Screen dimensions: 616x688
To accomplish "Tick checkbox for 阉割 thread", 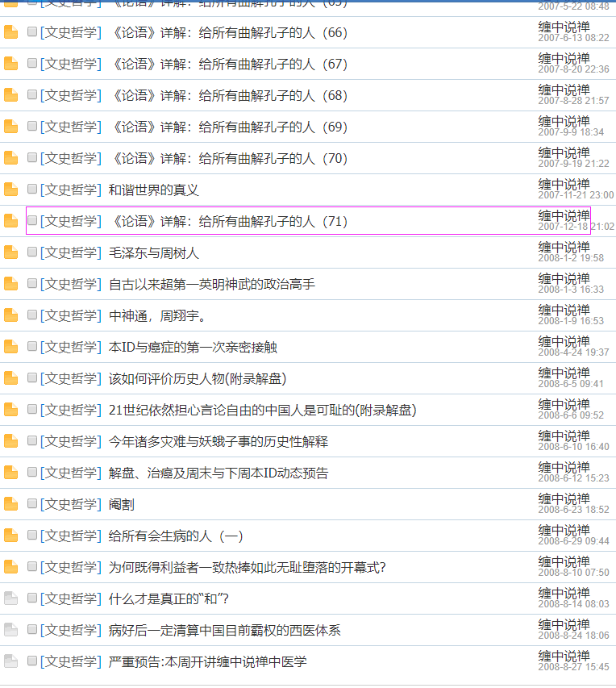I will (32, 503).
